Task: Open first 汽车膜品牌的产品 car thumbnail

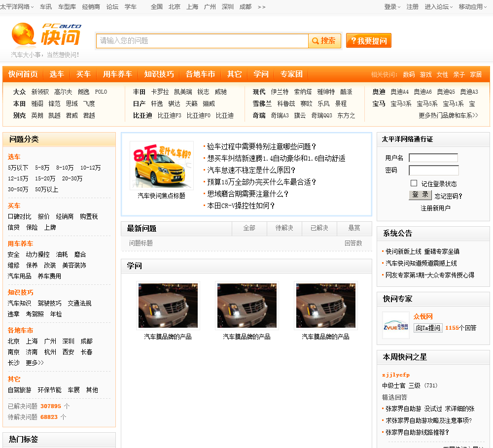Action: (168, 305)
